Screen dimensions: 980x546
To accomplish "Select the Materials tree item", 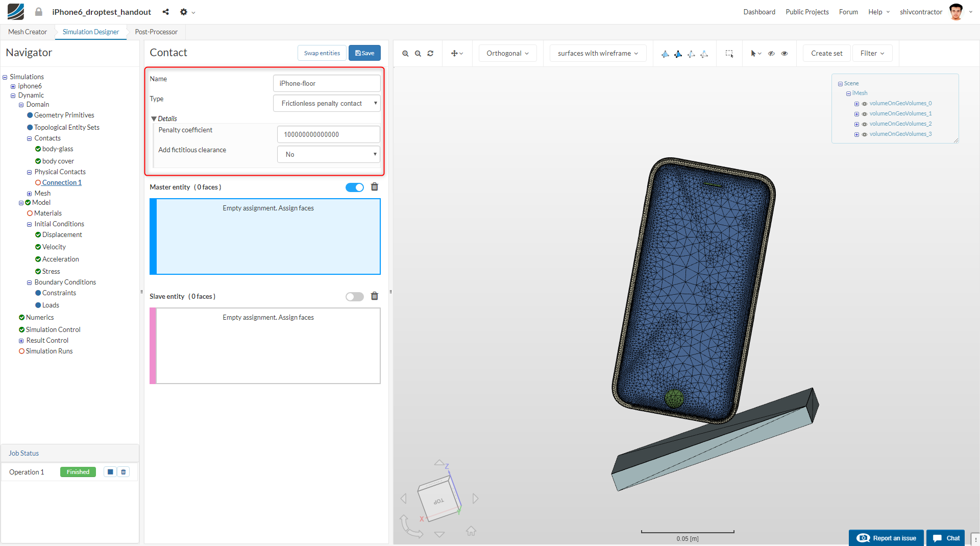I will [x=48, y=213].
